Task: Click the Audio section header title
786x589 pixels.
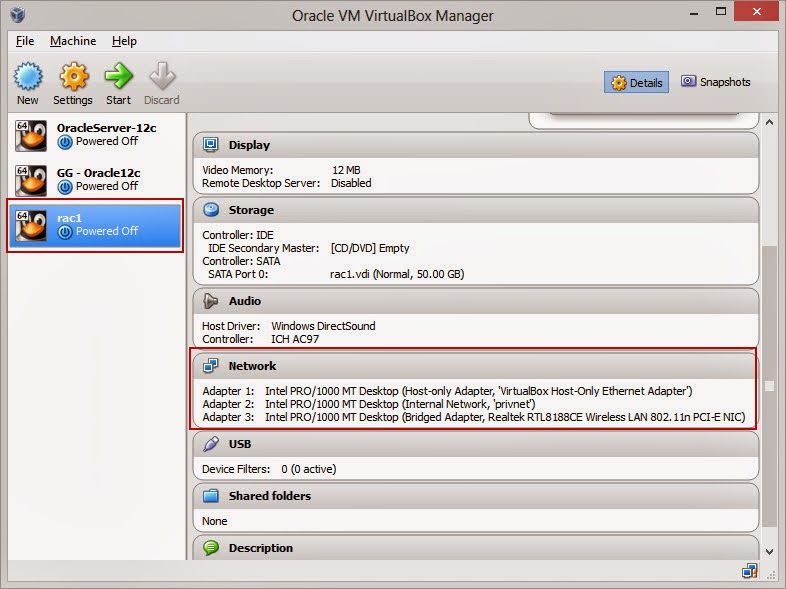Action: click(245, 301)
